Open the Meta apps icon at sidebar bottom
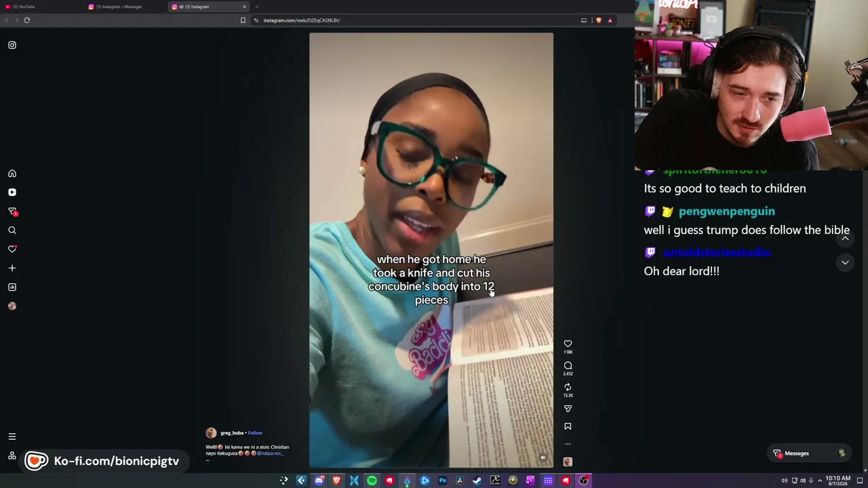The width and height of the screenshot is (868, 488). click(x=12, y=455)
